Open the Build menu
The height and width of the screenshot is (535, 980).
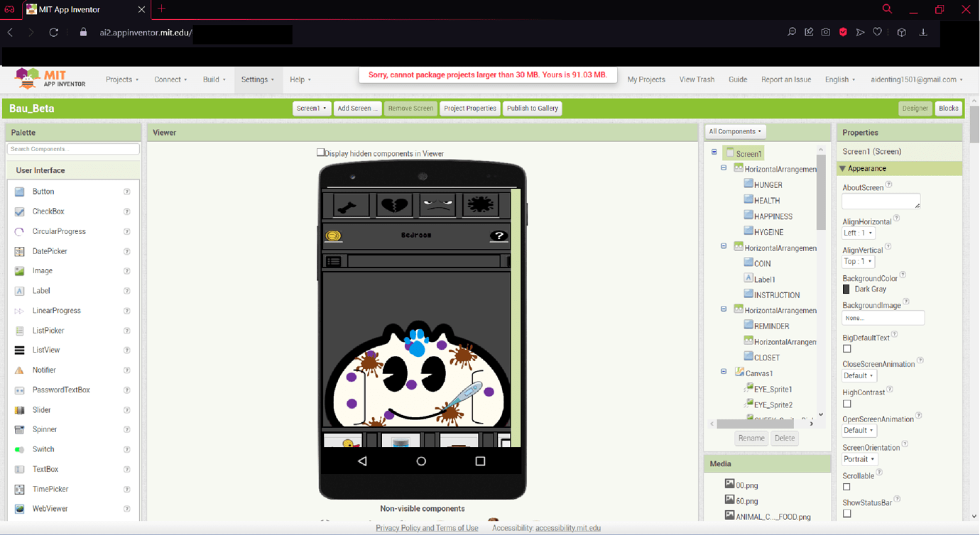(x=214, y=79)
